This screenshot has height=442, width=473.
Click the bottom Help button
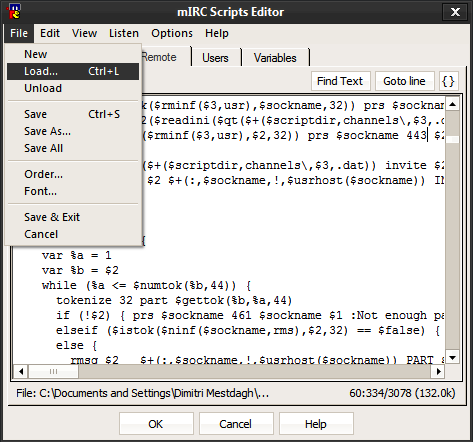click(316, 424)
